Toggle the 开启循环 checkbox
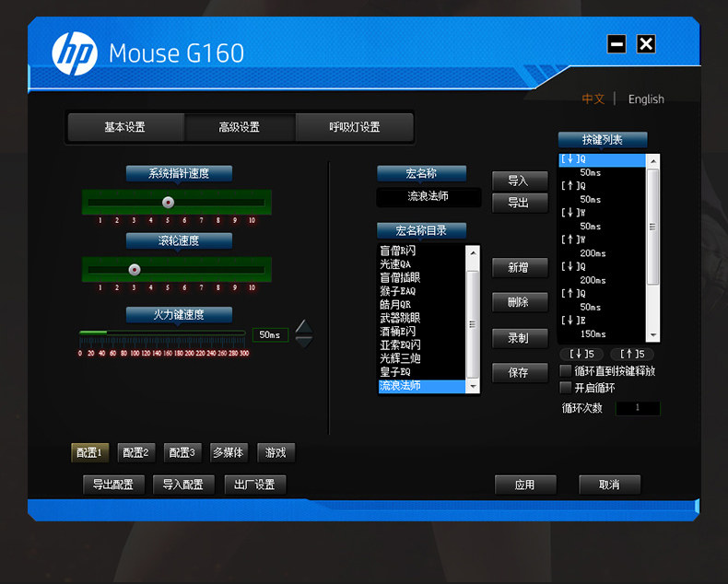This screenshot has width=728, height=584. tap(566, 387)
